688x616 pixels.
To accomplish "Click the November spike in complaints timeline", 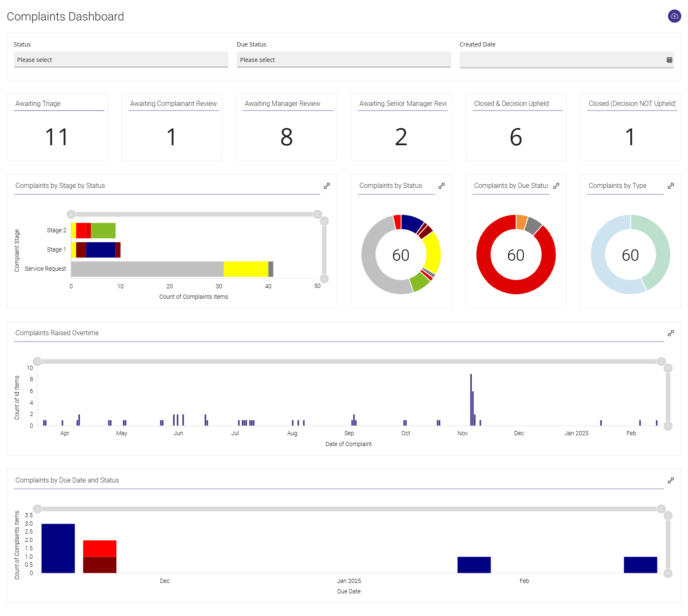I will pos(471,398).
